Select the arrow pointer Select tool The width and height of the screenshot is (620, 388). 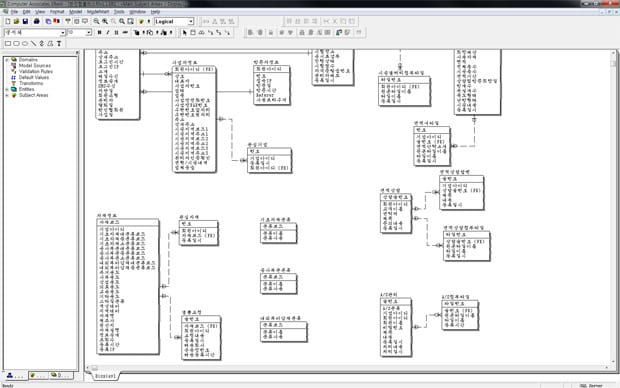click(184, 32)
